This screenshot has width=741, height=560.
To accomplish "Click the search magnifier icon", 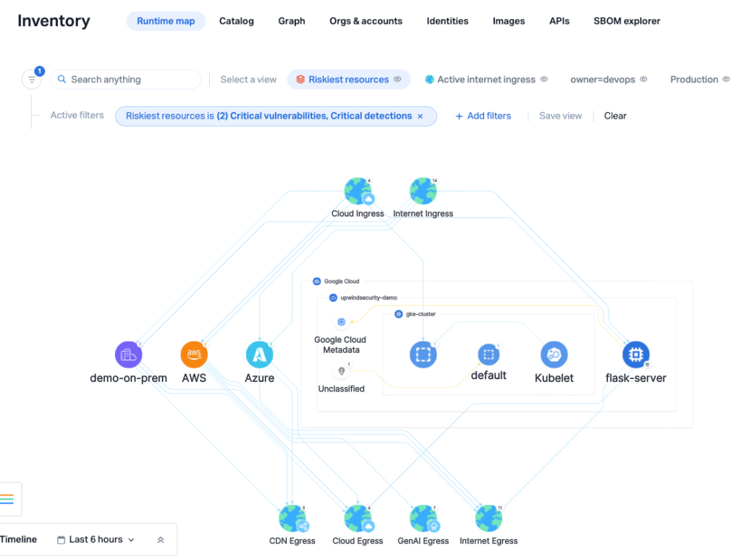I will [62, 79].
